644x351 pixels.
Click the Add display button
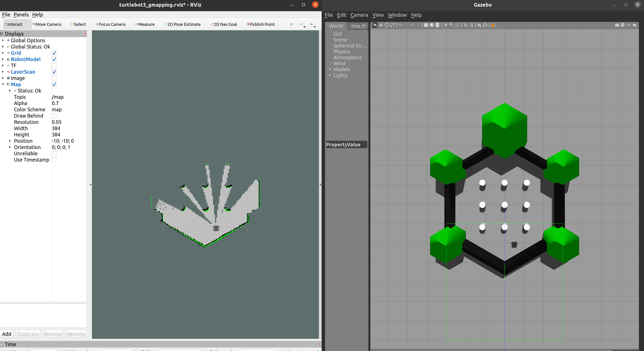pos(6,334)
